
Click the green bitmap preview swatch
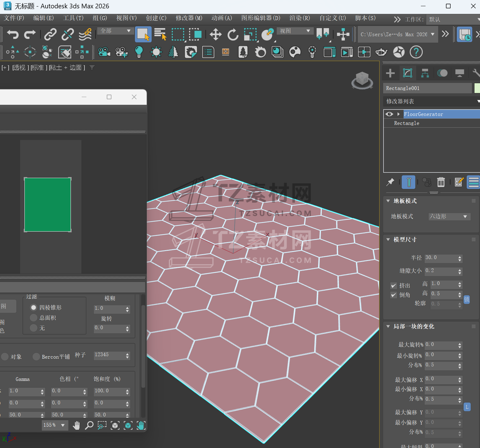48,205
